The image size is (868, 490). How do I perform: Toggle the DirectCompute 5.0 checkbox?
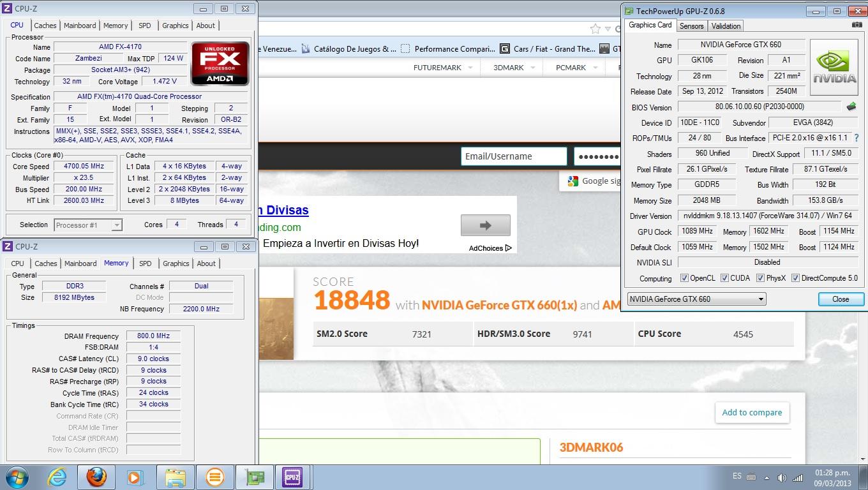[795, 278]
